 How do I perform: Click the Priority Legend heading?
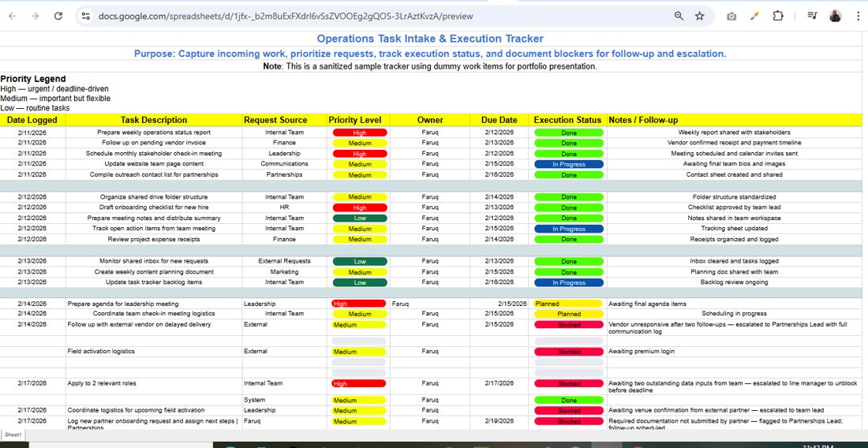33,79
